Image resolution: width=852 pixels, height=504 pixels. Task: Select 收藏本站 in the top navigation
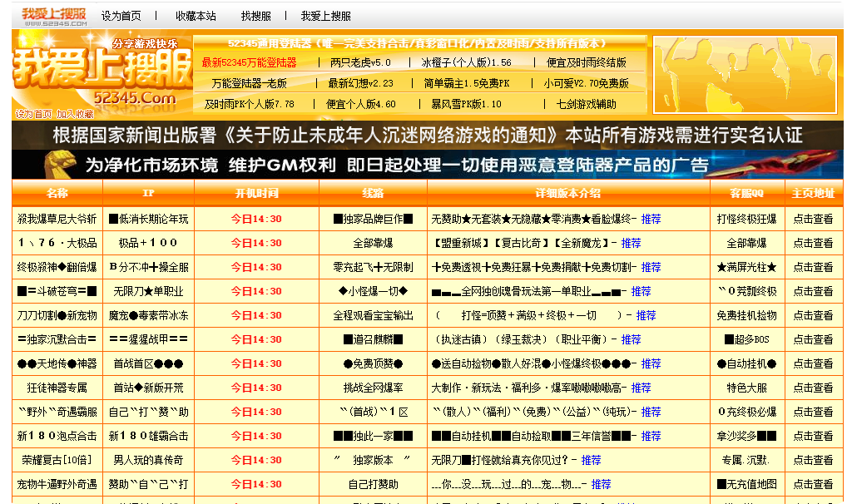[x=196, y=16]
